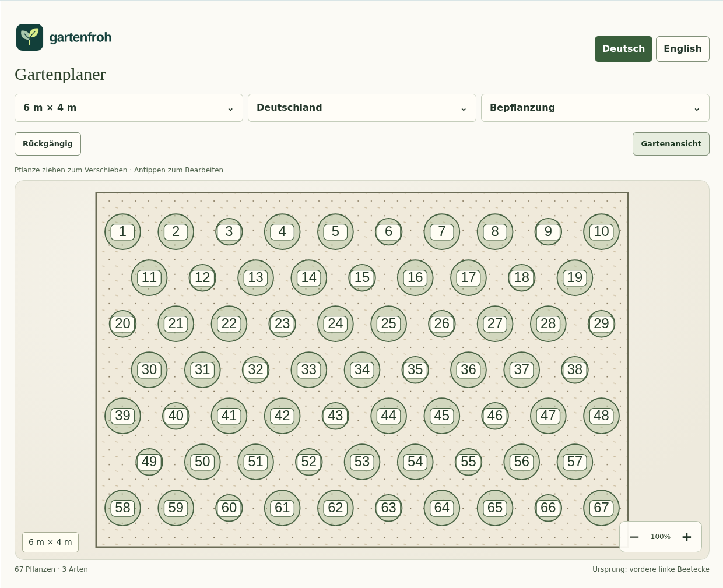Tap plant marker 3
This screenshot has width=723, height=588.
pos(229,231)
